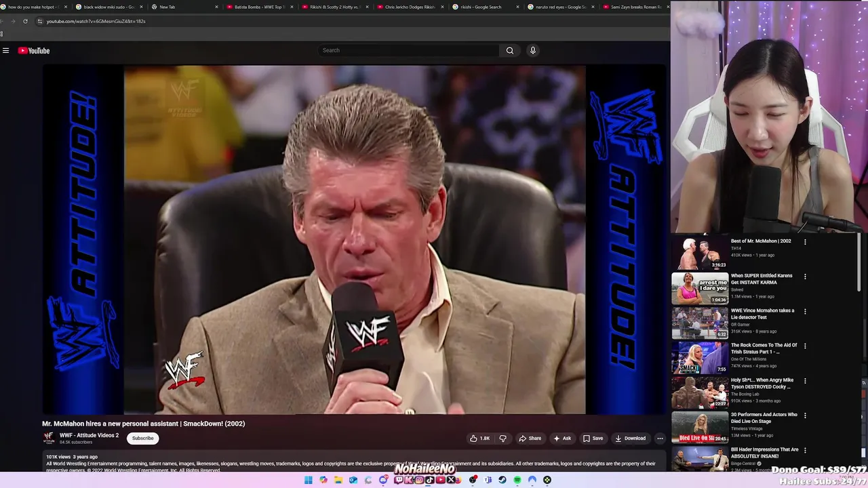The height and width of the screenshot is (488, 868).
Task: Open File Explorer from the taskbar
Action: point(338,480)
